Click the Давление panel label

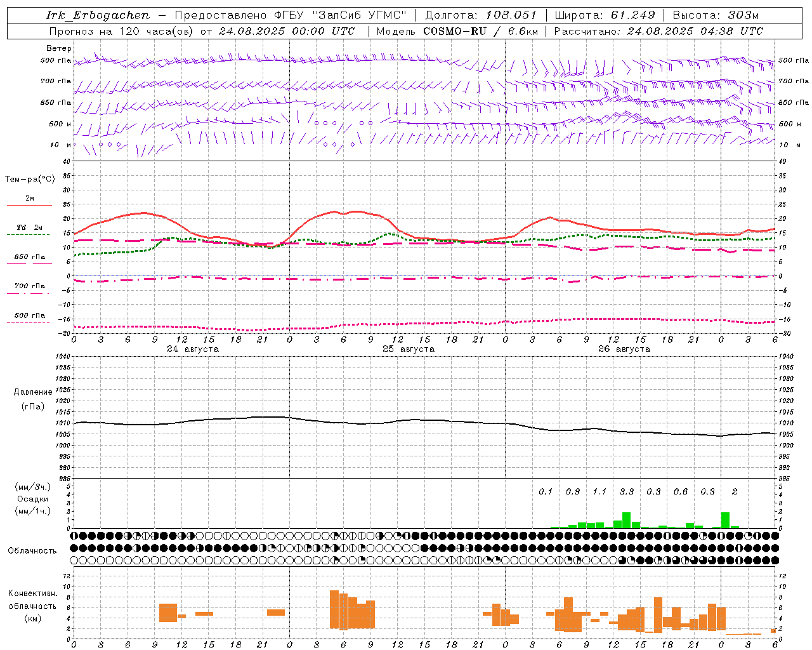click(33, 392)
